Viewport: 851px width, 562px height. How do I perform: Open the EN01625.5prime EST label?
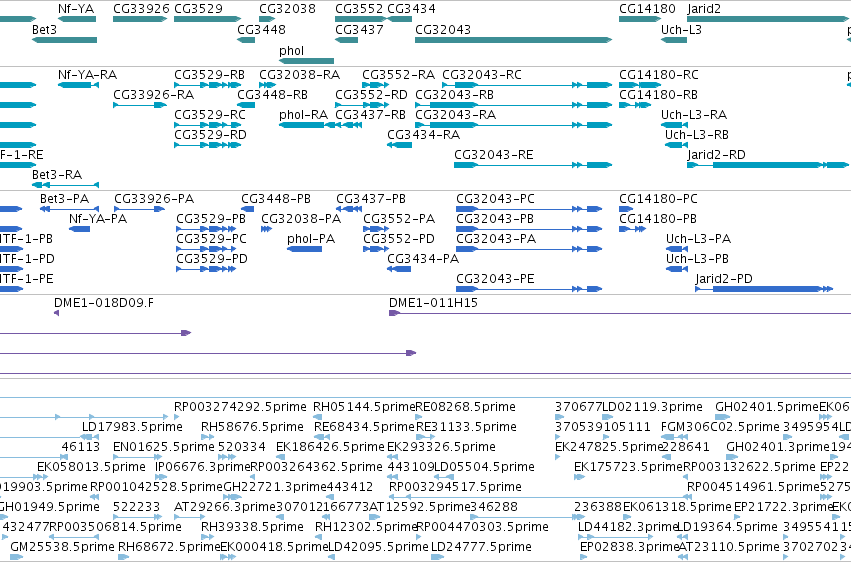pyautogui.click(x=164, y=447)
